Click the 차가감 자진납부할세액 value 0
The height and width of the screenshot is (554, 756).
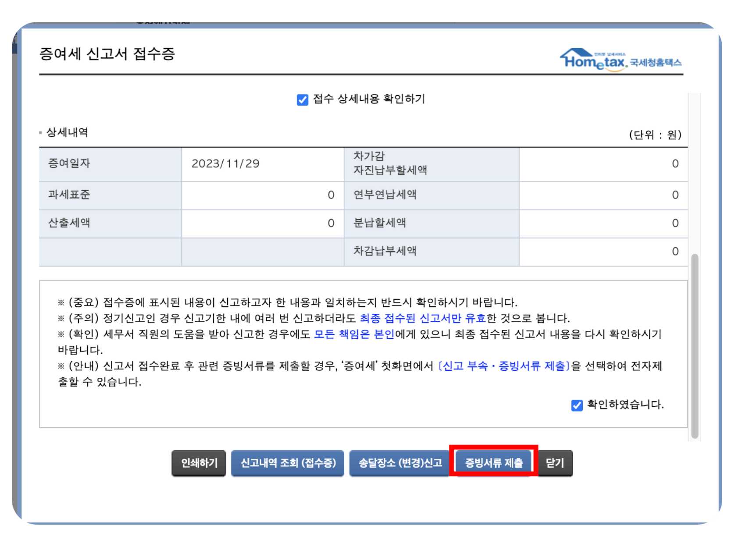[x=675, y=164]
